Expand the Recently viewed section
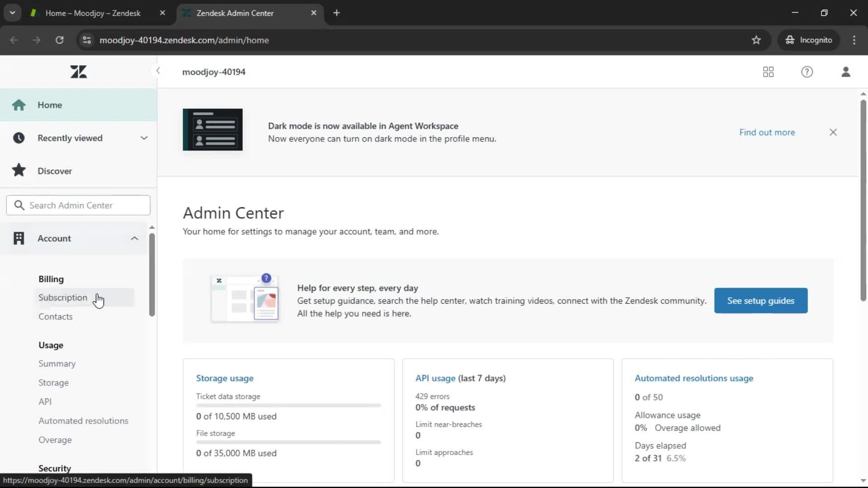Viewport: 868px width, 488px height. point(144,138)
